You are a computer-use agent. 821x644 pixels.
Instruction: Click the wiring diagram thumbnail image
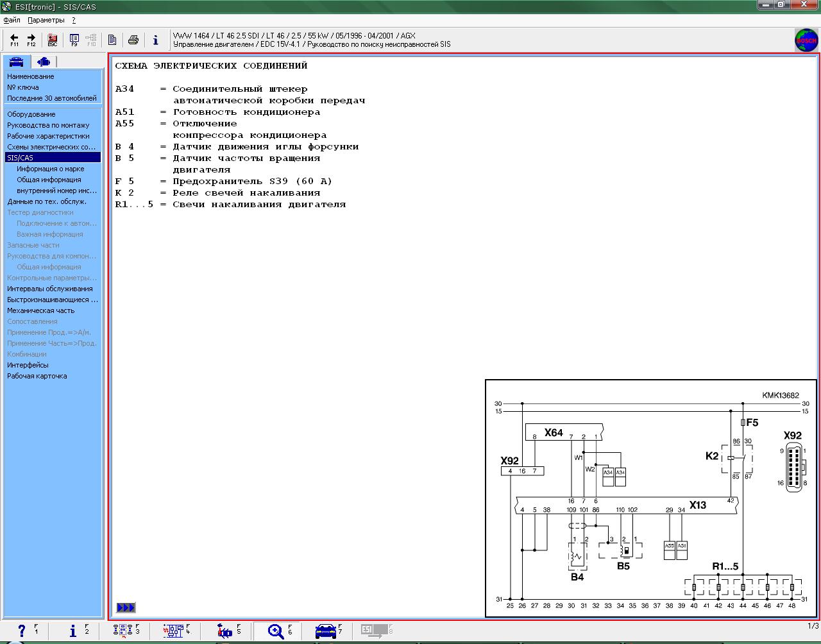651,498
